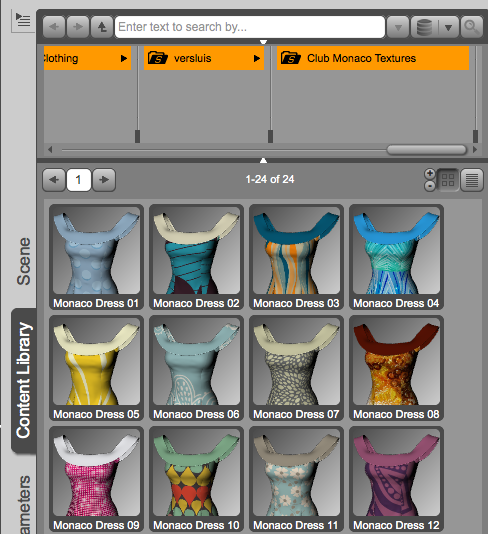
Task: Collapse the folder pane with lower triangle
Action: pos(263,160)
